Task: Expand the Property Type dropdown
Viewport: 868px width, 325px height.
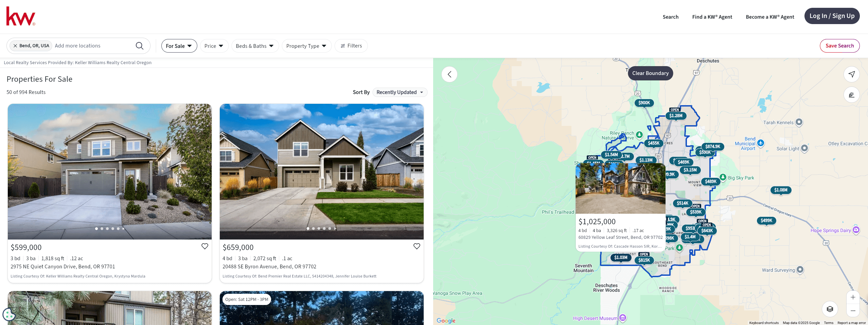Action: point(306,46)
